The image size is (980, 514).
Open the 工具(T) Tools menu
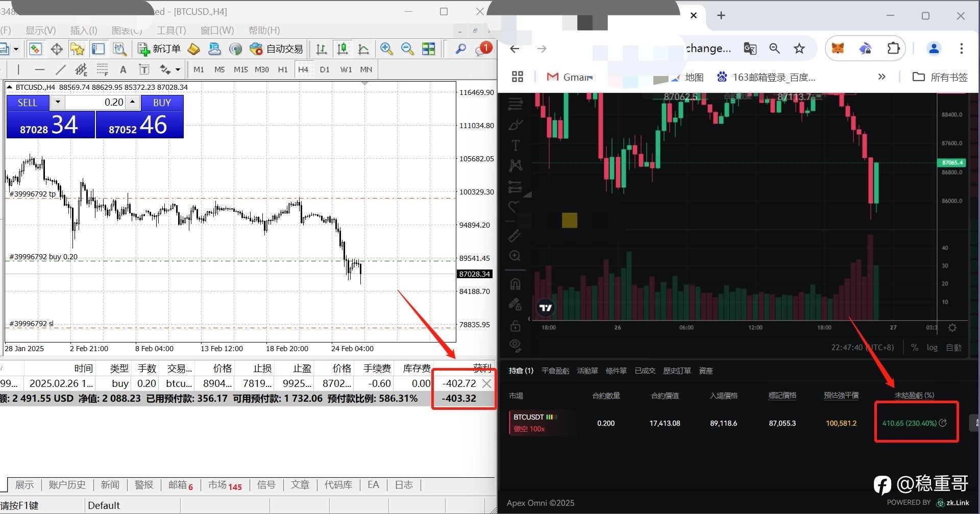pyautogui.click(x=171, y=31)
